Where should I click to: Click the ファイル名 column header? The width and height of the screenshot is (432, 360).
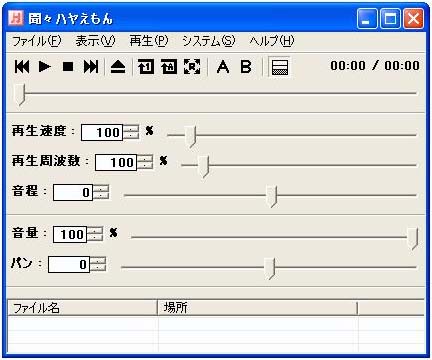pyautogui.click(x=82, y=308)
